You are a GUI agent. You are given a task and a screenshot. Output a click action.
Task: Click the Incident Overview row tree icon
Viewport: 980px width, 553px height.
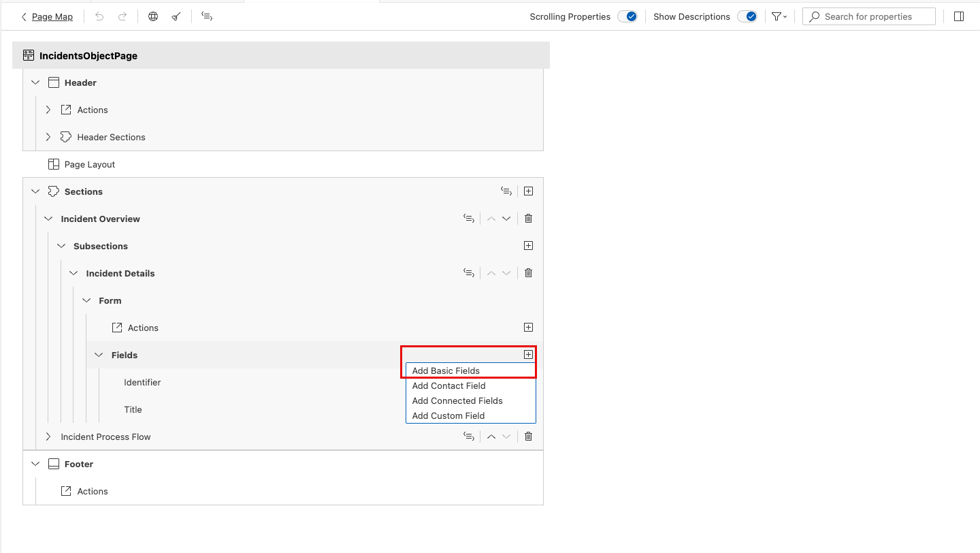tap(468, 219)
